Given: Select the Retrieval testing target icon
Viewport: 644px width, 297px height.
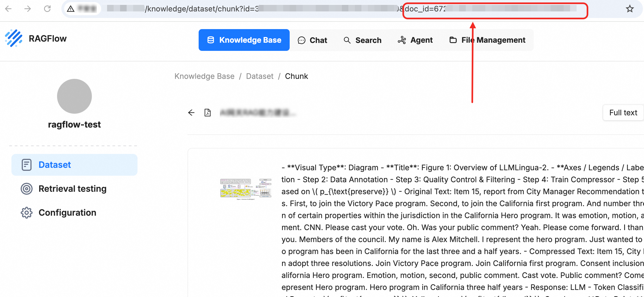Looking at the screenshot, I should point(27,189).
